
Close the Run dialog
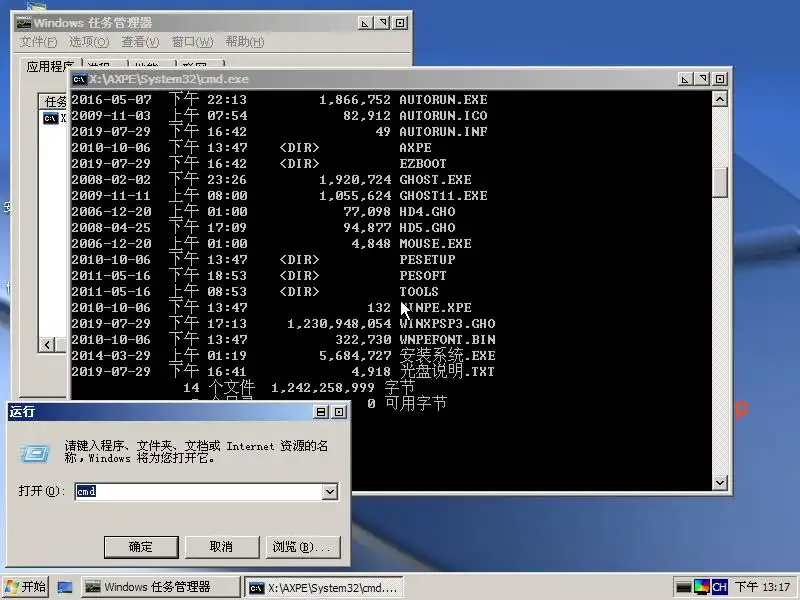coord(339,412)
